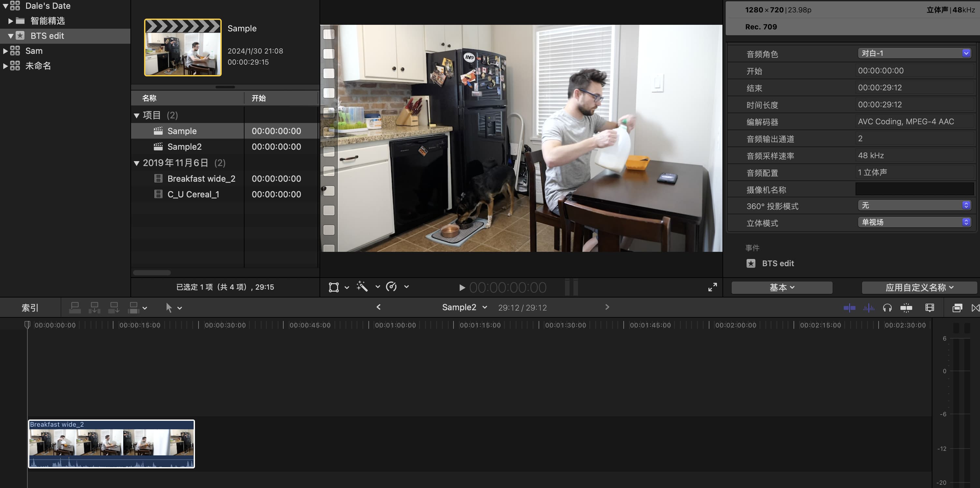Click the Breakfast wide_2 filmstrip icon

coord(158,178)
